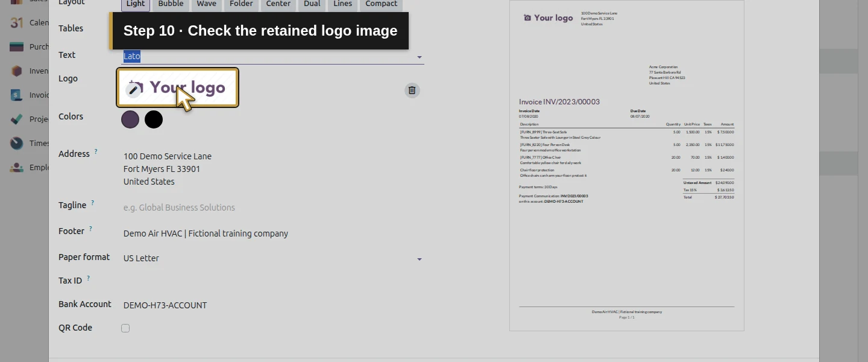The height and width of the screenshot is (362, 868).
Task: Open the Calendar app icon in the sidebar
Action: 17,23
